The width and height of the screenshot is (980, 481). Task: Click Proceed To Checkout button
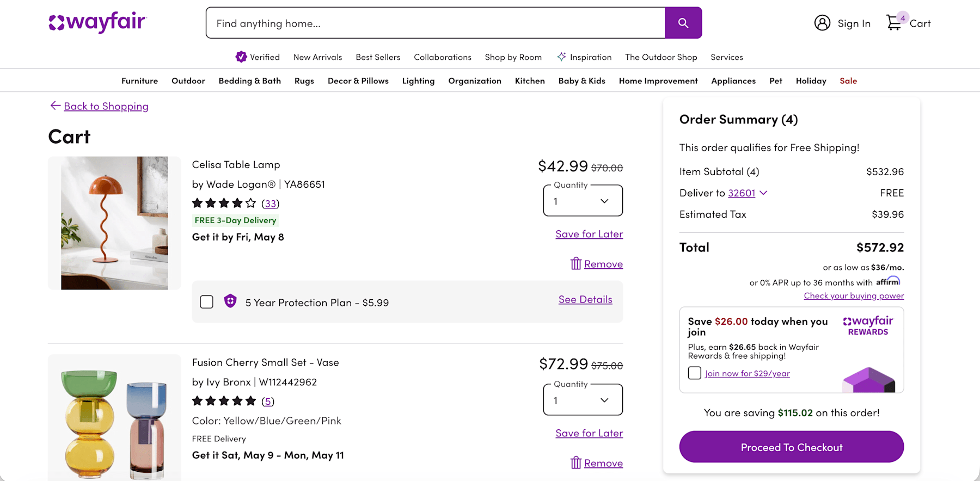792,447
